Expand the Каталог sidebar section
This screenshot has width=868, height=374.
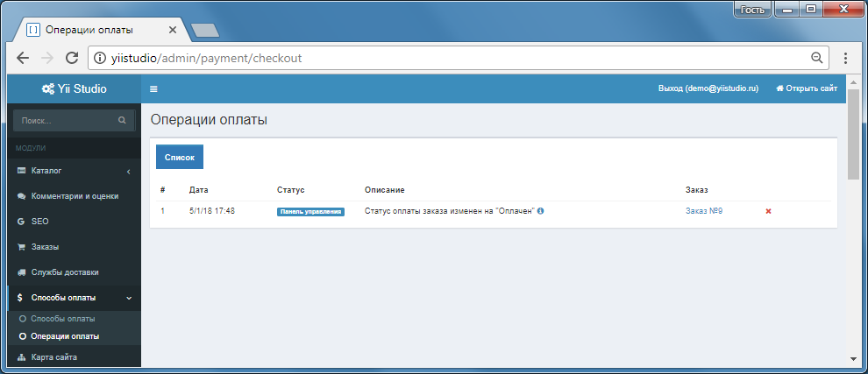tap(75, 171)
